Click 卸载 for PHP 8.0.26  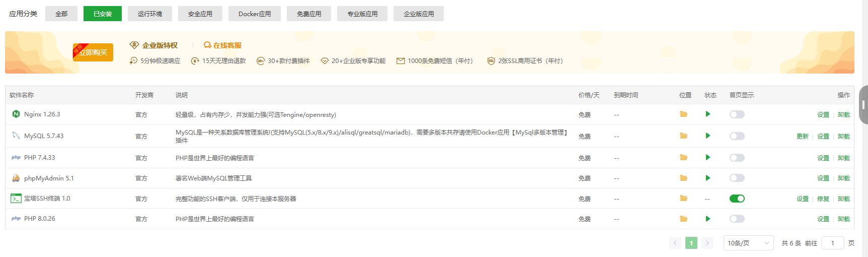pyautogui.click(x=844, y=219)
